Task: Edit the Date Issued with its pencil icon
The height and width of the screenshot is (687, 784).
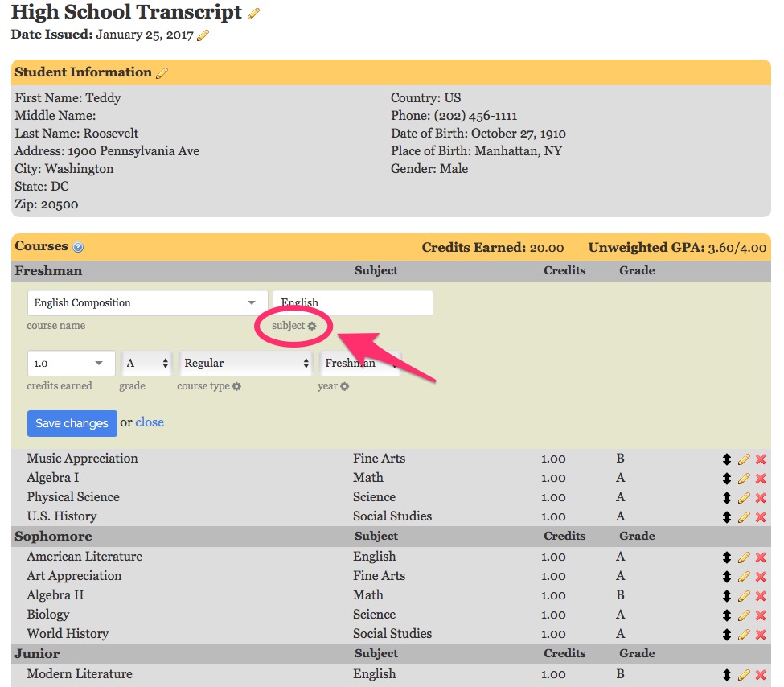Action: point(203,35)
